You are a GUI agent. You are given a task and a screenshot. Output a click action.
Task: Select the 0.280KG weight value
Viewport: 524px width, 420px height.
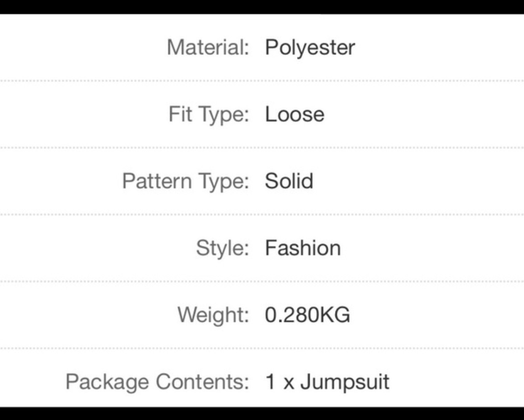307,315
